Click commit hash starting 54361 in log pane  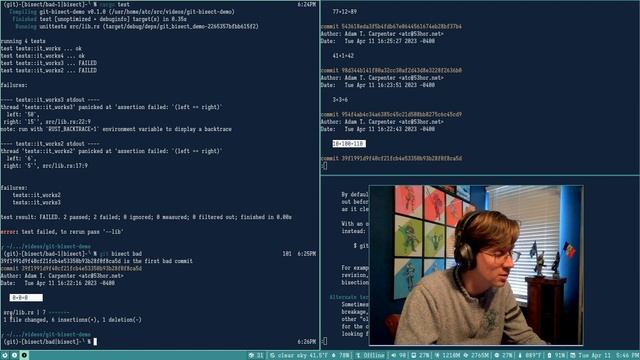pyautogui.click(x=391, y=26)
